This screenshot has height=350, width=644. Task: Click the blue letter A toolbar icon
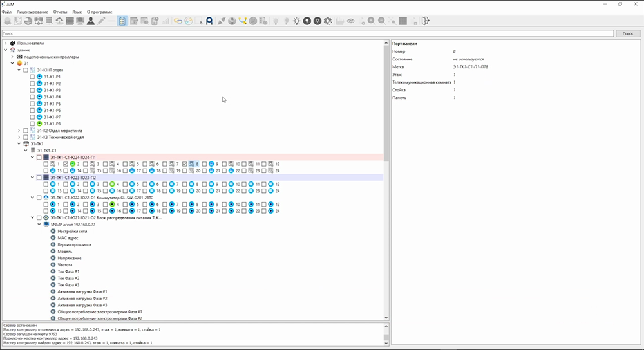209,21
